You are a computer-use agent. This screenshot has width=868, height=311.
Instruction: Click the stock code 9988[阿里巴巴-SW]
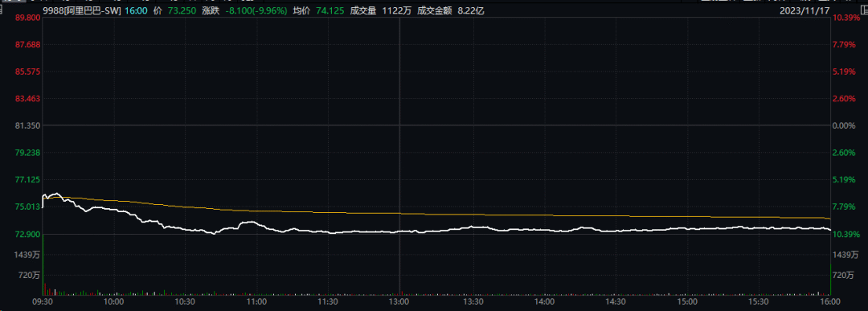pos(83,10)
